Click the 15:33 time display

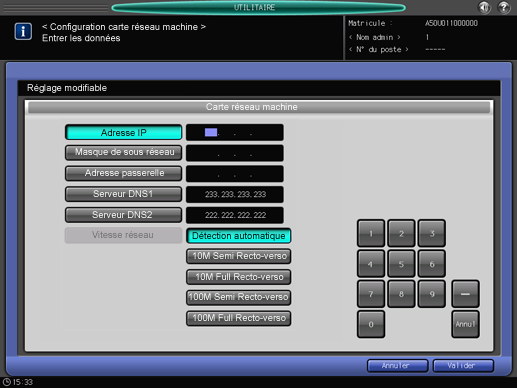[x=23, y=382]
